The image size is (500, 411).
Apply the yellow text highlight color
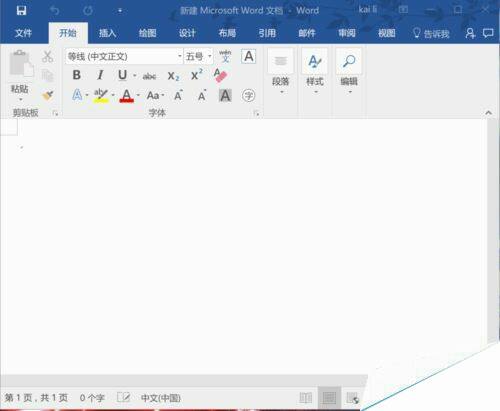[x=101, y=96]
